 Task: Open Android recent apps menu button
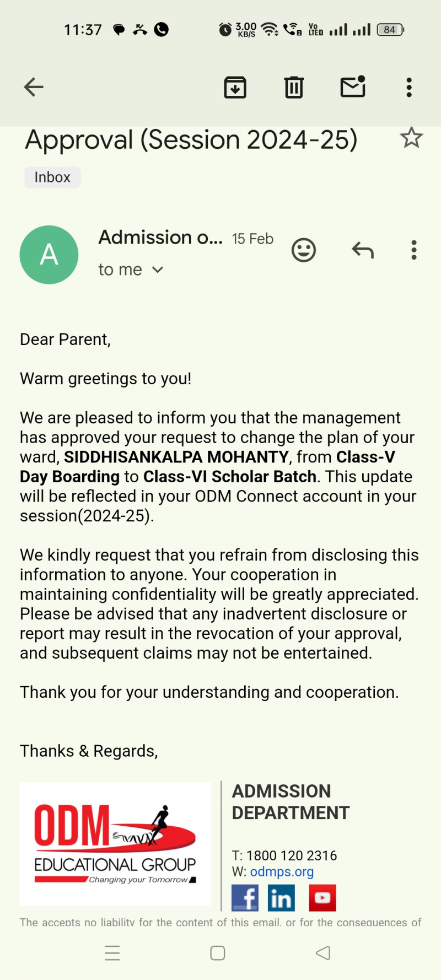(112, 953)
